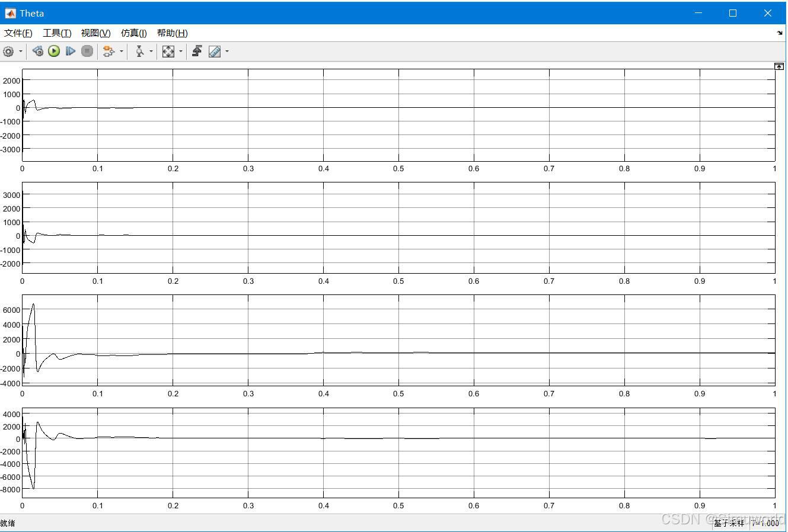Image resolution: width=788 pixels, height=532 pixels.
Task: Click the 就绪 status text
Action: click(x=8, y=523)
